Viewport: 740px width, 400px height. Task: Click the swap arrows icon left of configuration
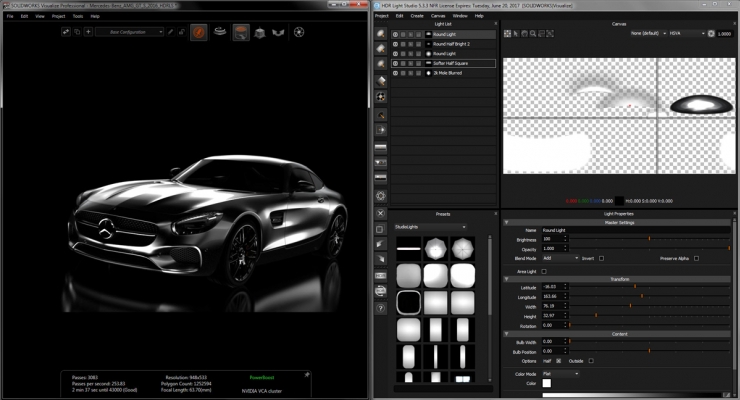click(66, 32)
